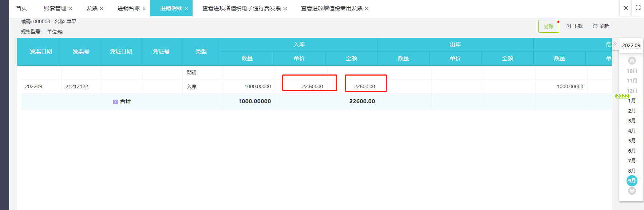
Task: Open the 查看进项增值税电子通行费发票 tab
Action: [x=242, y=8]
